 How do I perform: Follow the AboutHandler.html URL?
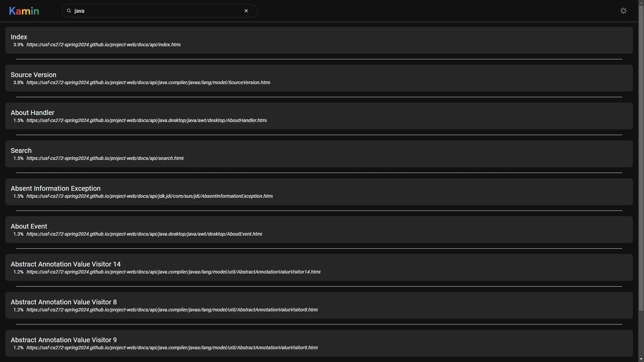147,120
